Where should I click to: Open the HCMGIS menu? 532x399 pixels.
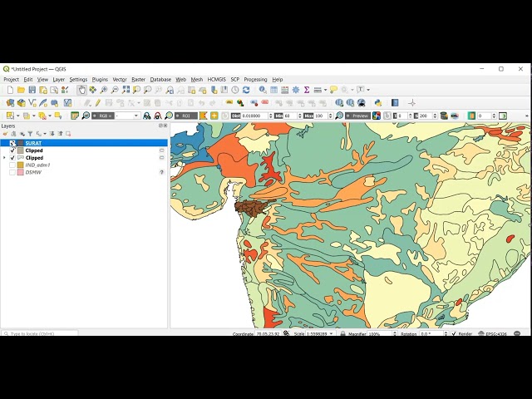(216, 80)
